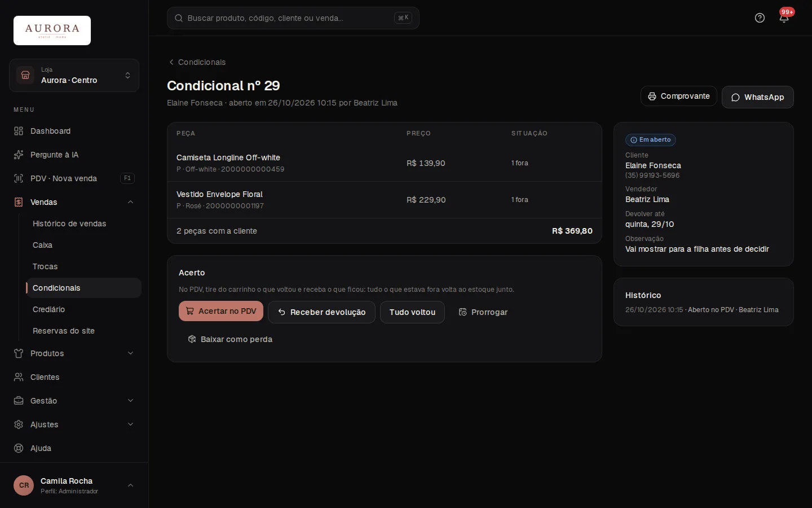Click the Acertar no PDV button
Image resolution: width=812 pixels, height=508 pixels.
(x=221, y=311)
